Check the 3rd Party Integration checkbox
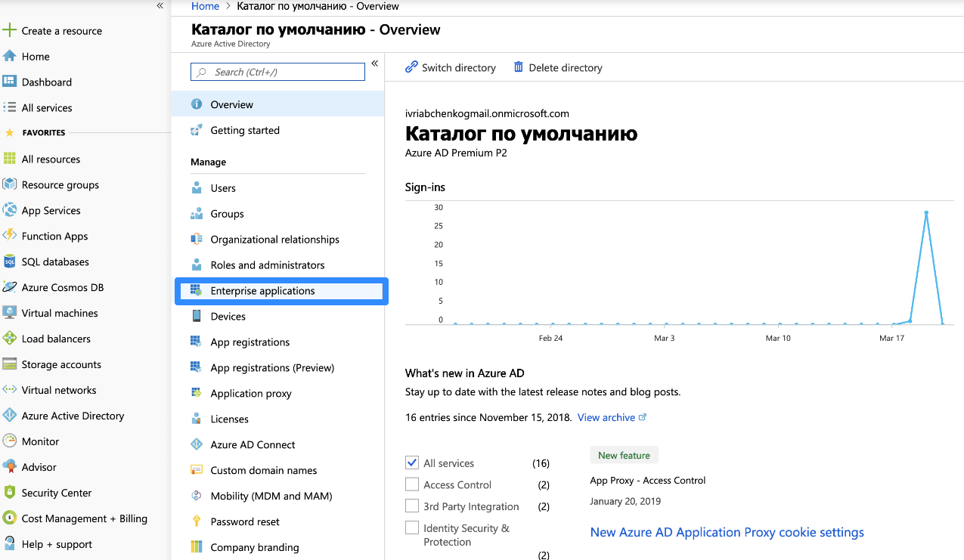The height and width of the screenshot is (560, 964). pyautogui.click(x=412, y=506)
